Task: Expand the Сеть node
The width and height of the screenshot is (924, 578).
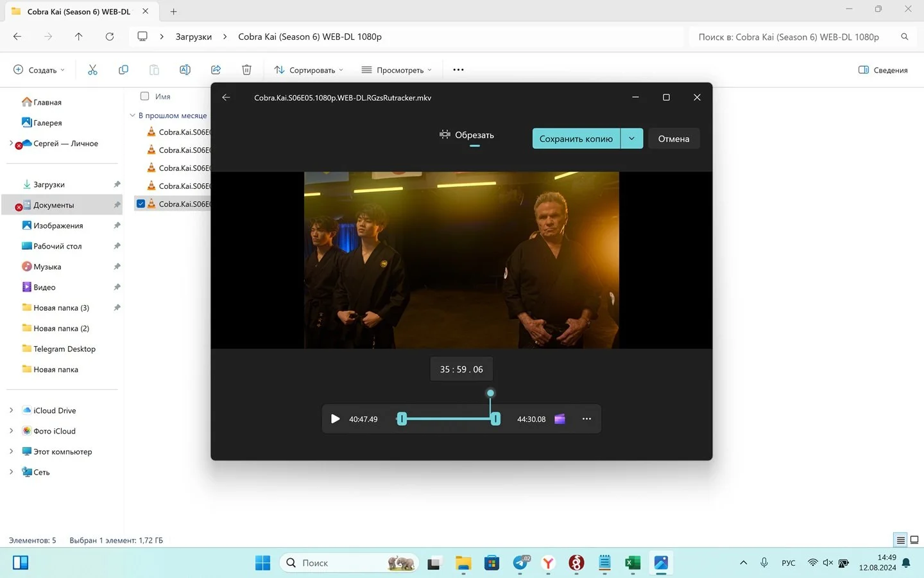Action: tap(11, 472)
